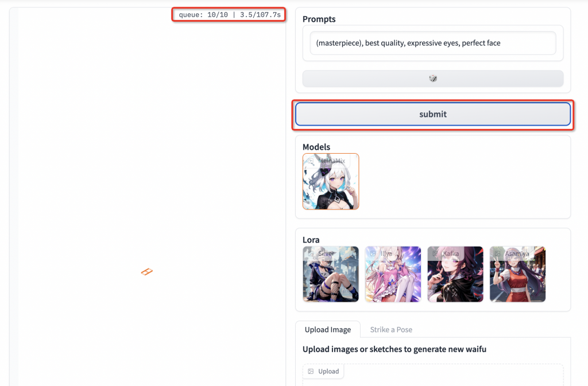Click the image icon on Kafka label
The image size is (588, 386).
pos(435,254)
